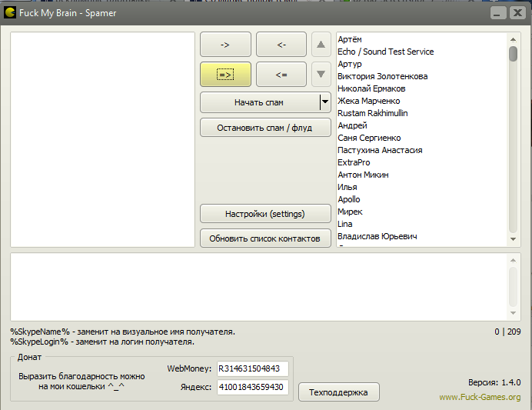Click the single move-left '<-' button
This screenshot has width=532, height=410.
coord(281,45)
